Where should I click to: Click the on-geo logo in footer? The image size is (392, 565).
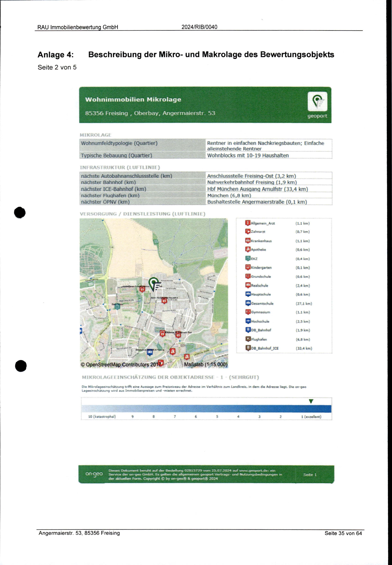point(94,474)
